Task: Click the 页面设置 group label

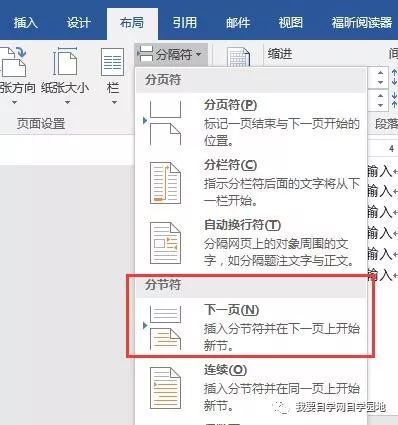Action: click(41, 124)
